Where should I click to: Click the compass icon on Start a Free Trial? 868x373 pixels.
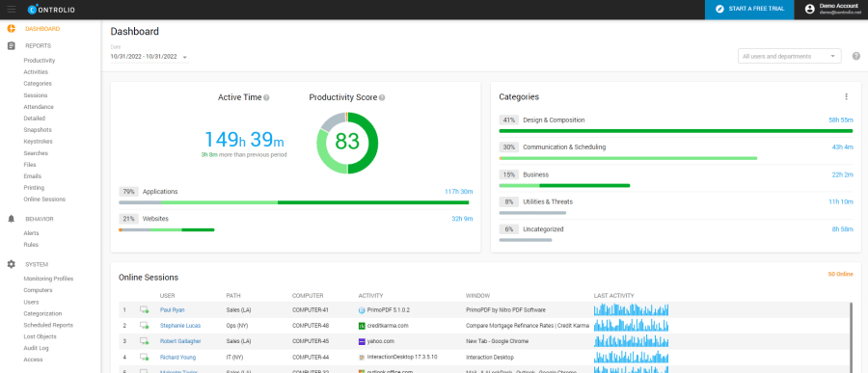click(x=719, y=10)
